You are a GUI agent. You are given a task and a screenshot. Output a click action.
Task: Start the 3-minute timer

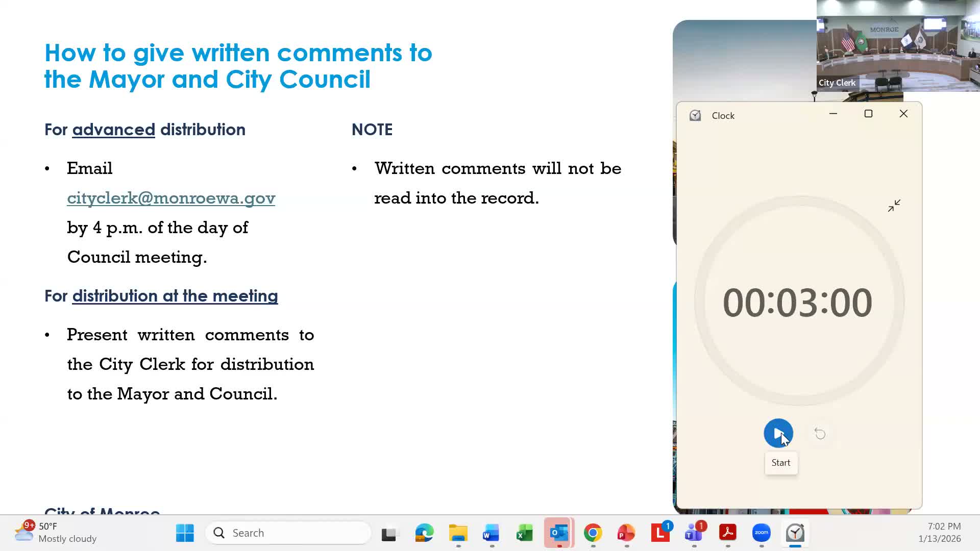click(x=778, y=433)
